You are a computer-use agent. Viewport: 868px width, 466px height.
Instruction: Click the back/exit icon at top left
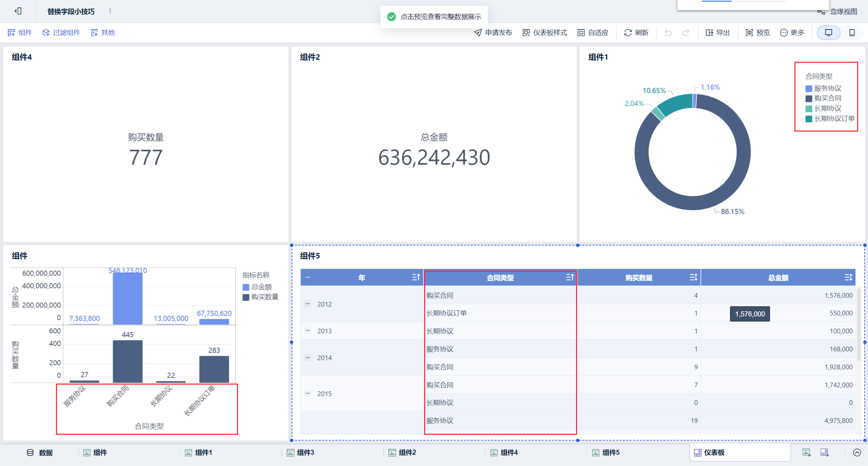18,11
